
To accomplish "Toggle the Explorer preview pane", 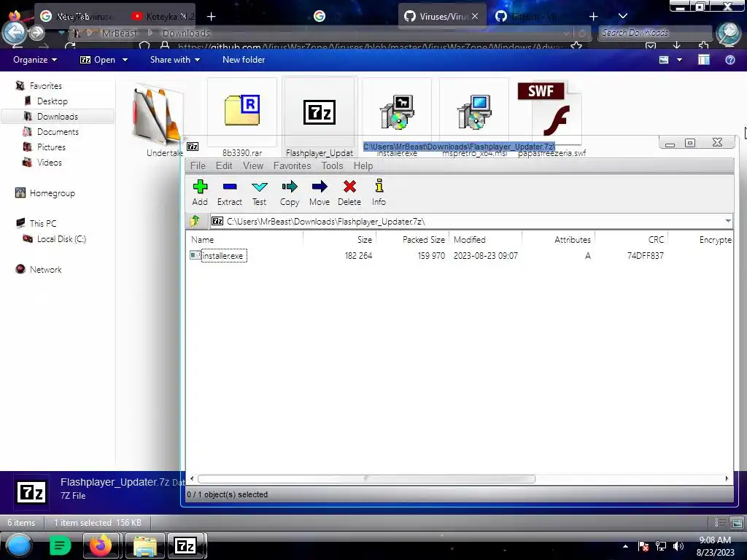I will point(704,60).
